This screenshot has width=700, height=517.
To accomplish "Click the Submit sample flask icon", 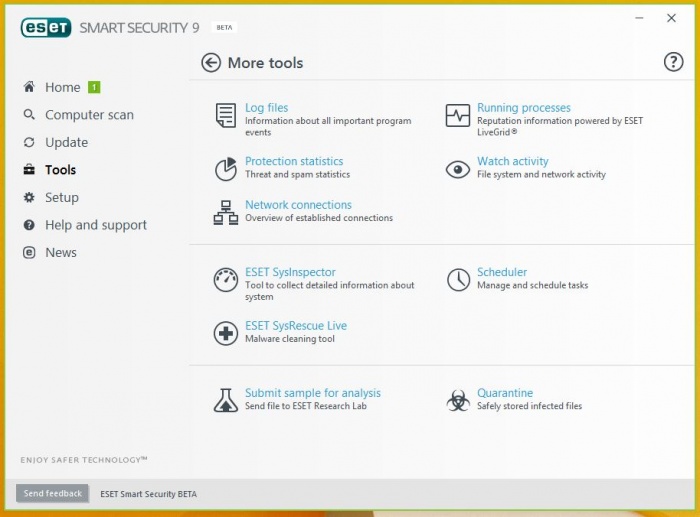I will (226, 400).
